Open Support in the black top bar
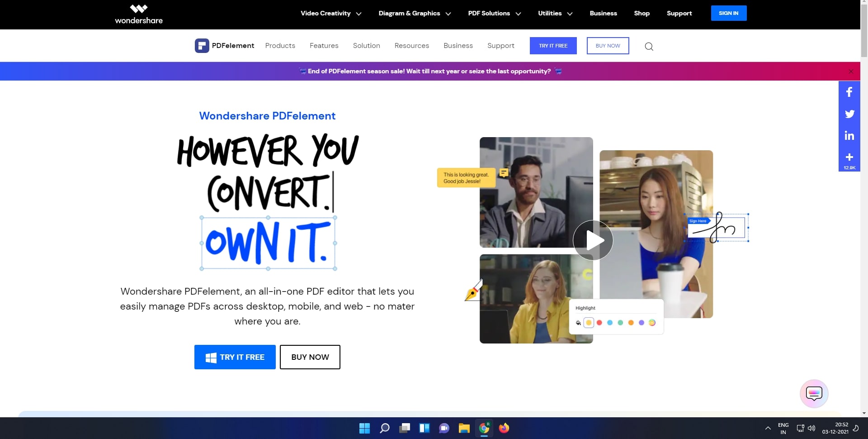This screenshot has height=439, width=868. [x=679, y=14]
